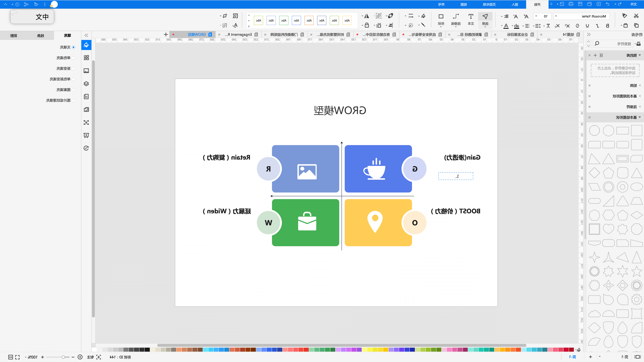Viewport: 644px width, 362px height.
Task: Move the zoom slider handle
Action: [63, 357]
